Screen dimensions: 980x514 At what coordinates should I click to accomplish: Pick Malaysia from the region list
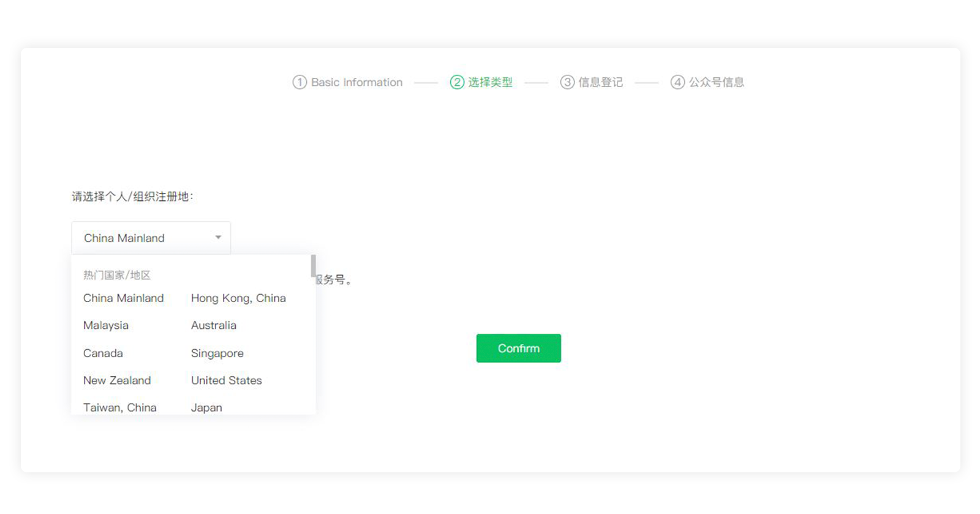click(x=106, y=325)
